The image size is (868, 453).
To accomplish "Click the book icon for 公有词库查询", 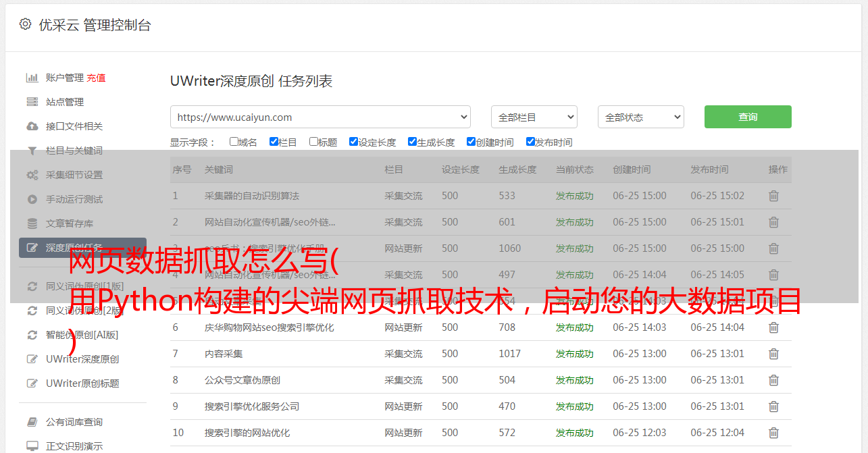I will click(x=32, y=422).
